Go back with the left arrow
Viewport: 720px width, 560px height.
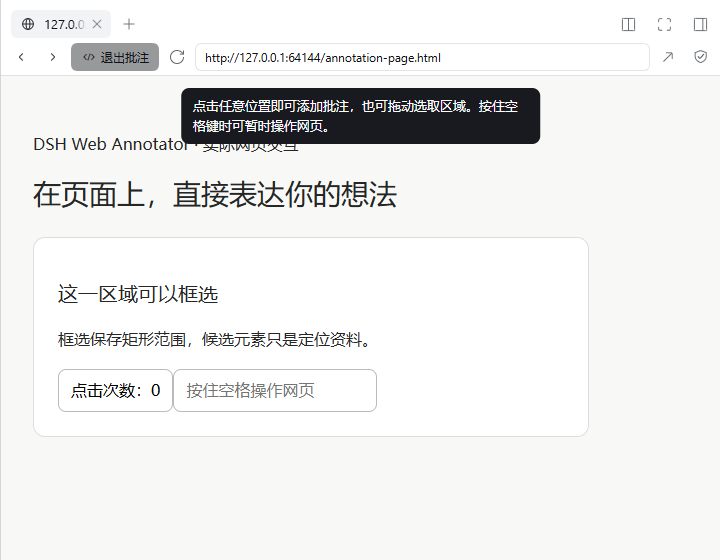(21, 57)
